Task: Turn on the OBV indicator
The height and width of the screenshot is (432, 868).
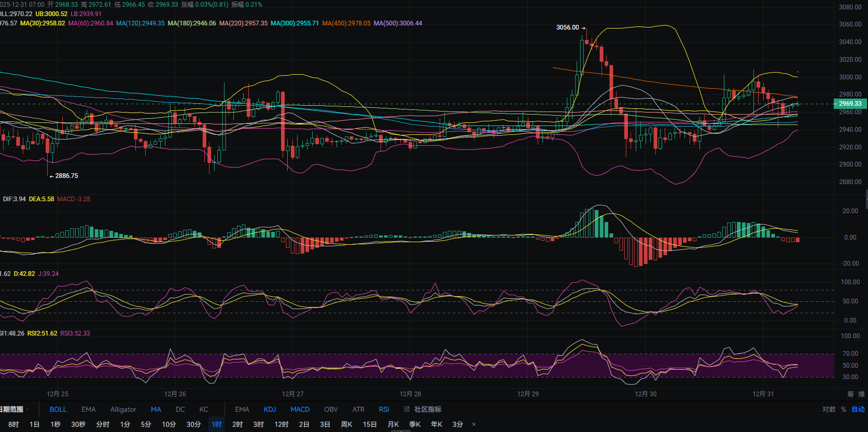Action: coord(331,409)
